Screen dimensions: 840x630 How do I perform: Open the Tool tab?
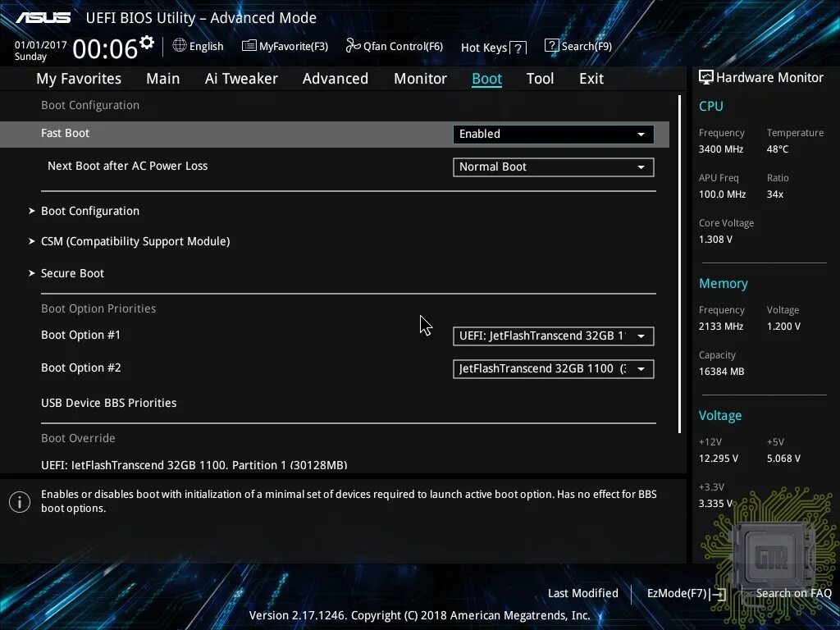pyautogui.click(x=540, y=79)
